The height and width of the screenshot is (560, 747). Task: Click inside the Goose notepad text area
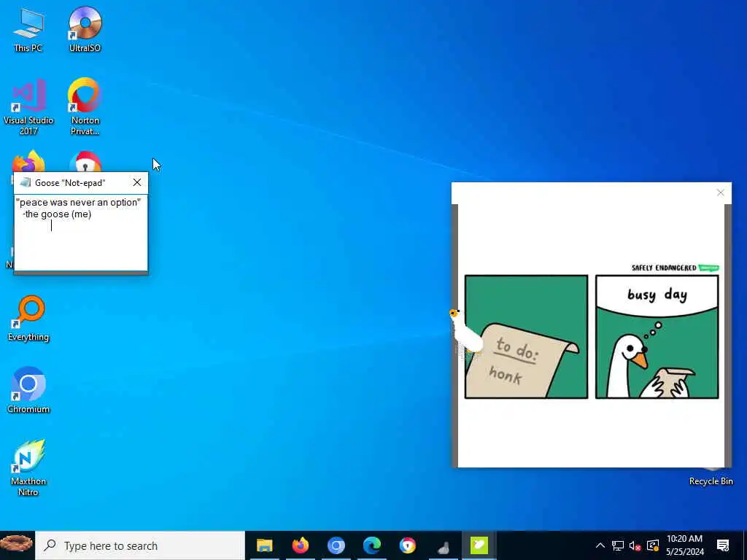[80, 233]
